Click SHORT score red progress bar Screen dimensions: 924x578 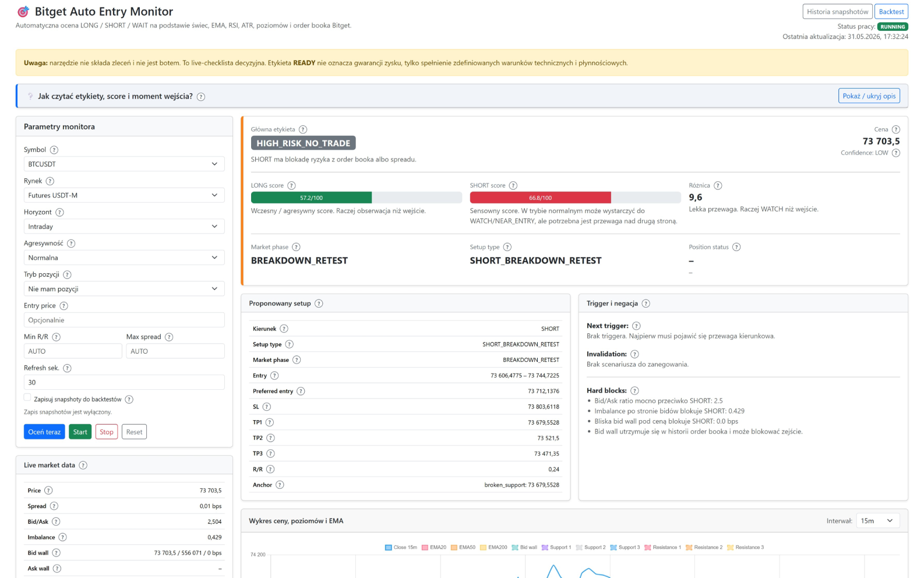click(x=540, y=198)
